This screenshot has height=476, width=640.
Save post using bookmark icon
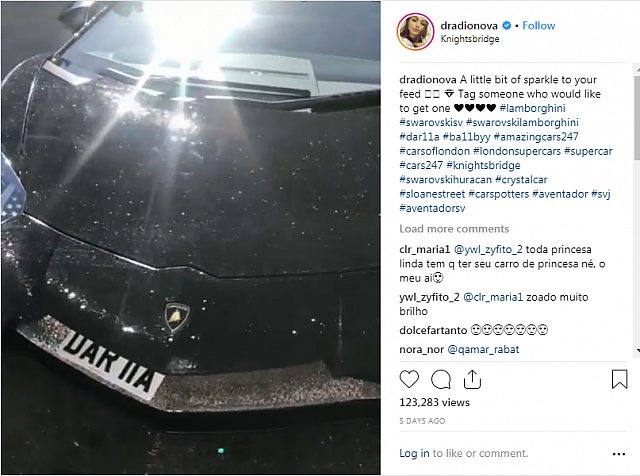619,379
